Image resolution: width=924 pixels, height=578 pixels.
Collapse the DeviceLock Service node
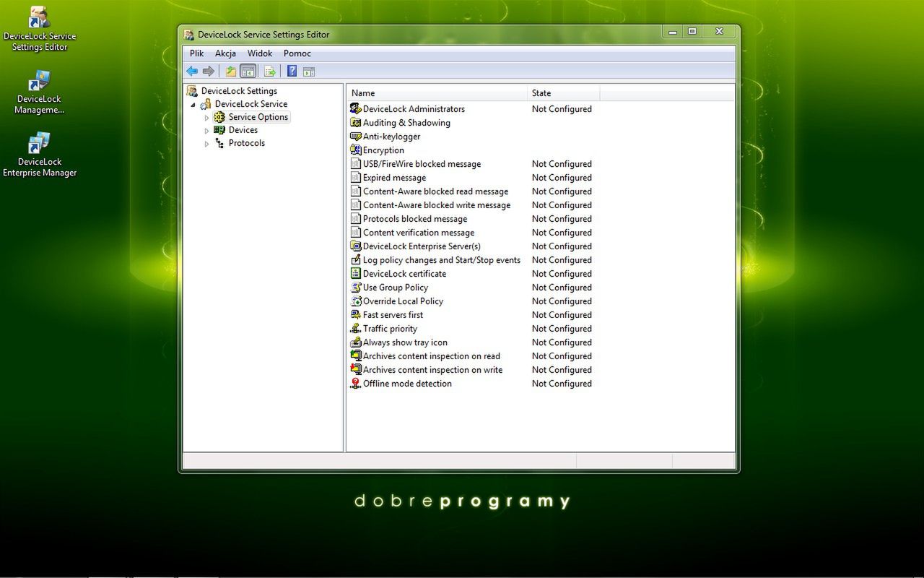pyautogui.click(x=193, y=104)
